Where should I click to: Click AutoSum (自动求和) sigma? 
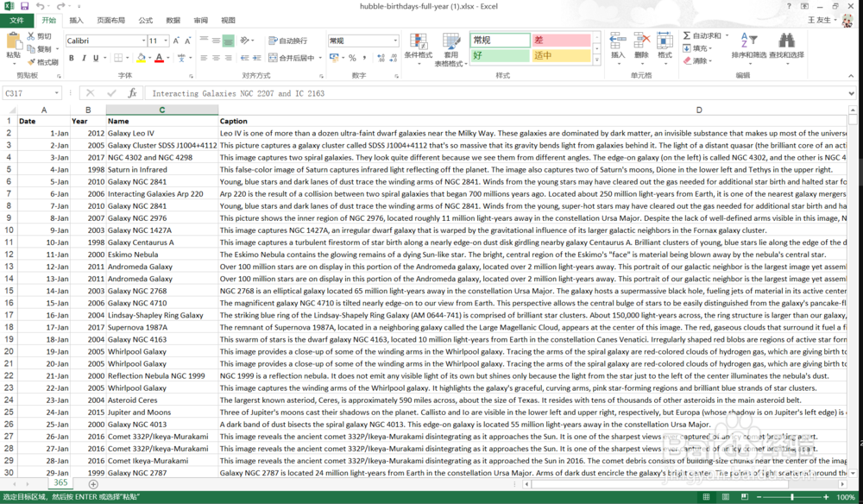pos(702,35)
